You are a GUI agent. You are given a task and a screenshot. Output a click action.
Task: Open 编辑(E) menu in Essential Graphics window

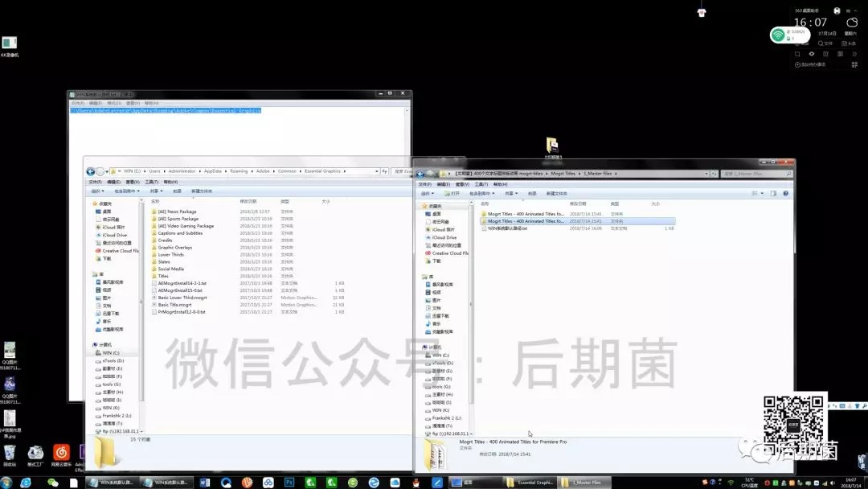click(x=113, y=183)
